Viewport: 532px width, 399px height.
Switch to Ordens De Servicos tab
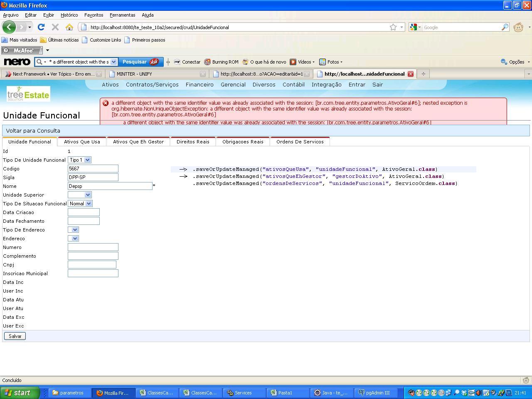pyautogui.click(x=300, y=142)
